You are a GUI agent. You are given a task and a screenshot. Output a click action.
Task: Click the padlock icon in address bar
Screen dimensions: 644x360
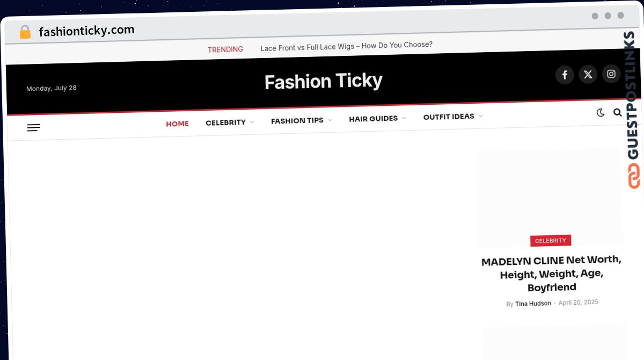point(25,32)
